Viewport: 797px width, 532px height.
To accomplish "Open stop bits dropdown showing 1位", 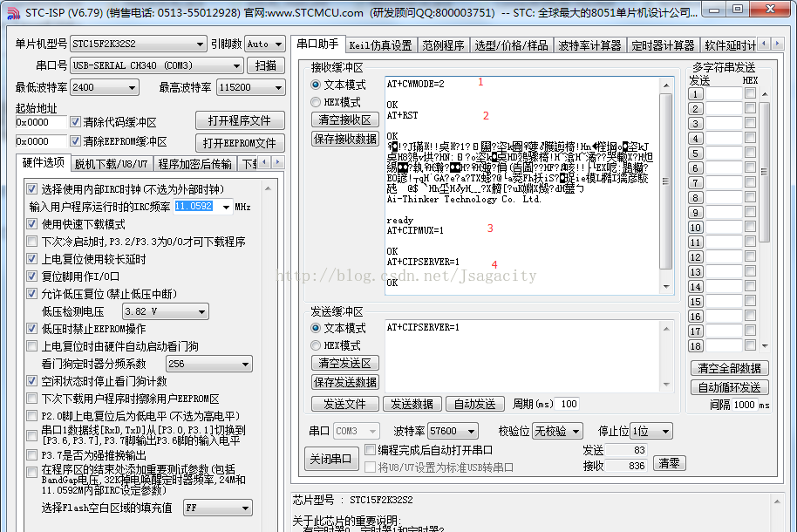I will click(651, 432).
